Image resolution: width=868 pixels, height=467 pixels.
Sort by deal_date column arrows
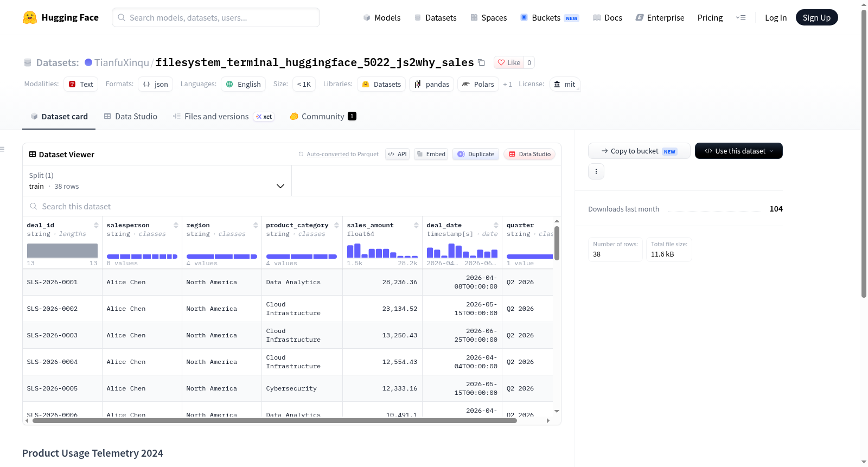(x=496, y=225)
